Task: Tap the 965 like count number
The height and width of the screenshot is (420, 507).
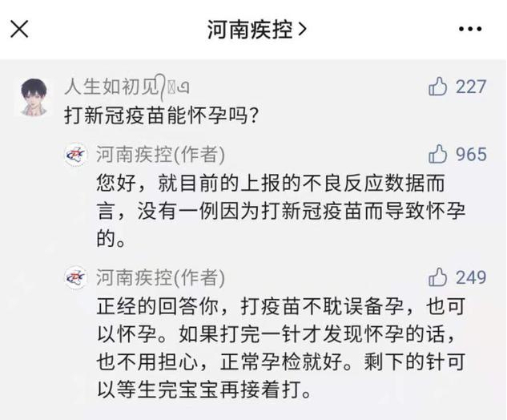Action: tap(471, 154)
